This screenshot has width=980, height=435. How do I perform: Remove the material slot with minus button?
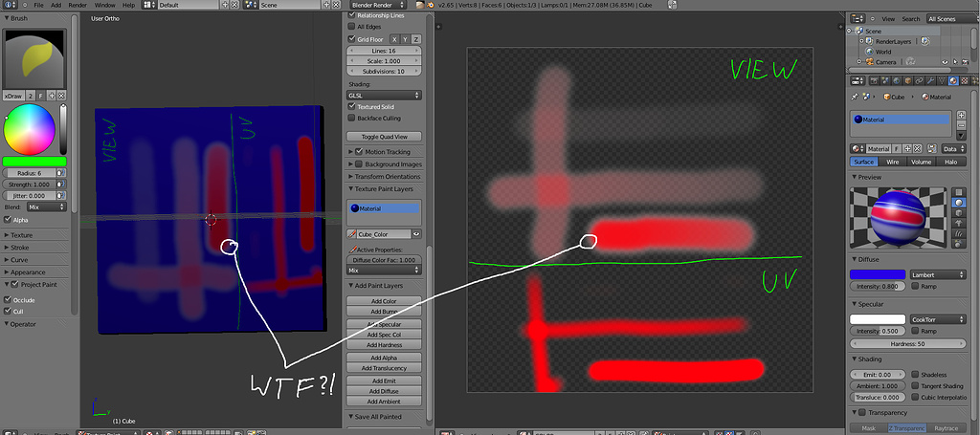click(961, 125)
